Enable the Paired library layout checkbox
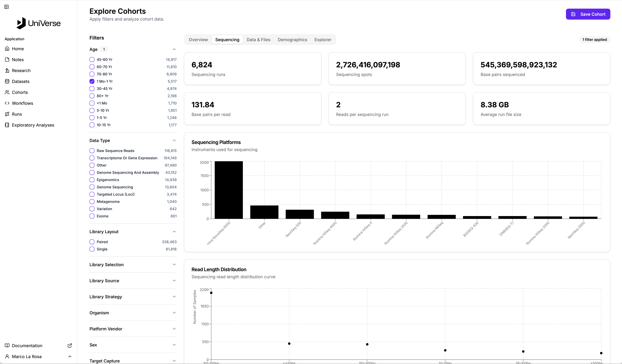This screenshot has height=364, width=622. point(92,242)
